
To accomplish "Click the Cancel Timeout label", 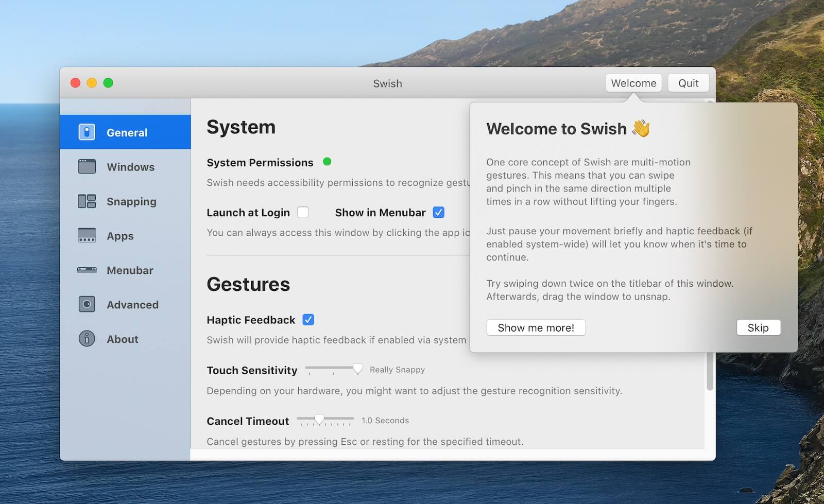I will (x=248, y=421).
